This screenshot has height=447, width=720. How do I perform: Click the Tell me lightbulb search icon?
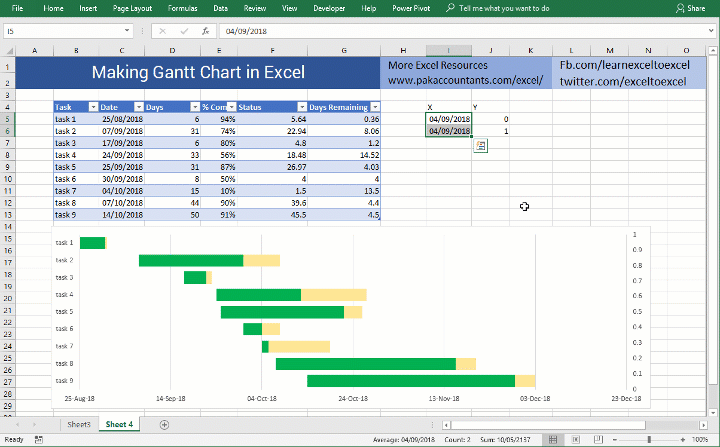coord(450,8)
